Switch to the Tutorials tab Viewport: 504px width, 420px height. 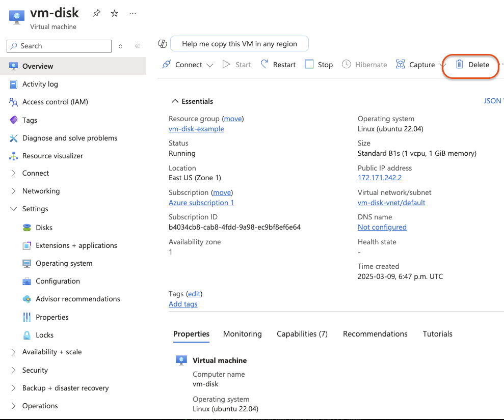point(437,334)
